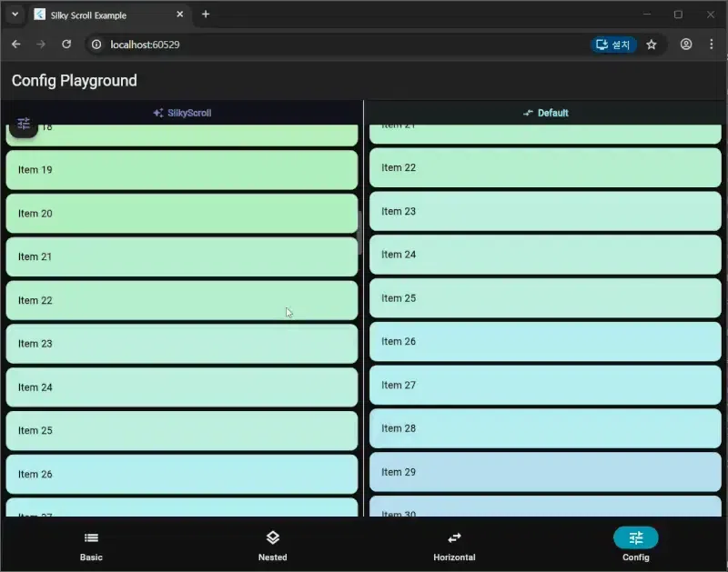Close the Silky Scroll Example tab

179,15
